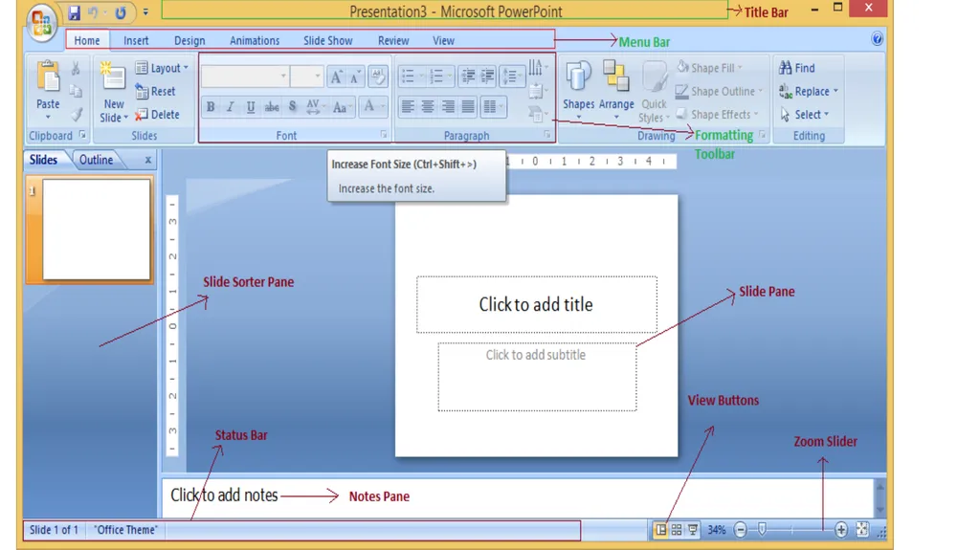Switch to the Insert tab
This screenshot has height=550, width=980.
point(136,40)
